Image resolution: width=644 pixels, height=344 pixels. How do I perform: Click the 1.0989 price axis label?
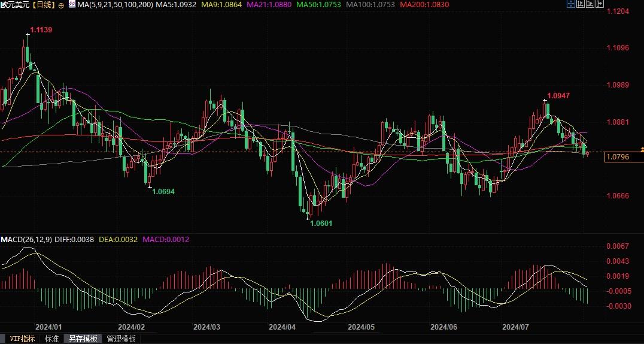(x=618, y=85)
